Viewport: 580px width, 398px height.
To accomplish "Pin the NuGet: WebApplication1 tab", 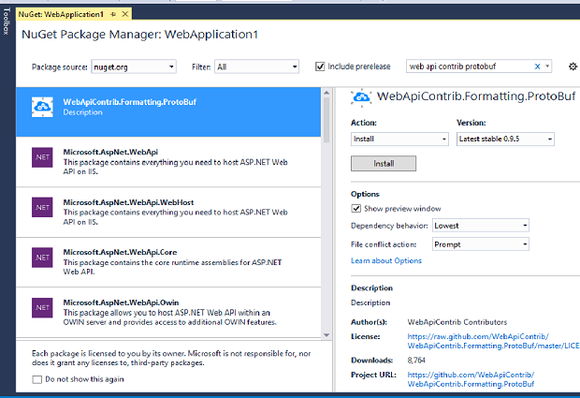I will click(113, 14).
